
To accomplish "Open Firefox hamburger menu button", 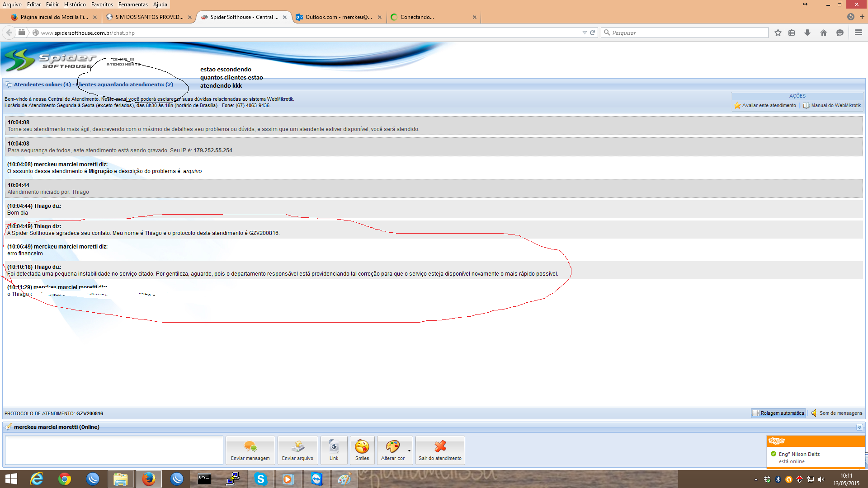I will pos(858,33).
